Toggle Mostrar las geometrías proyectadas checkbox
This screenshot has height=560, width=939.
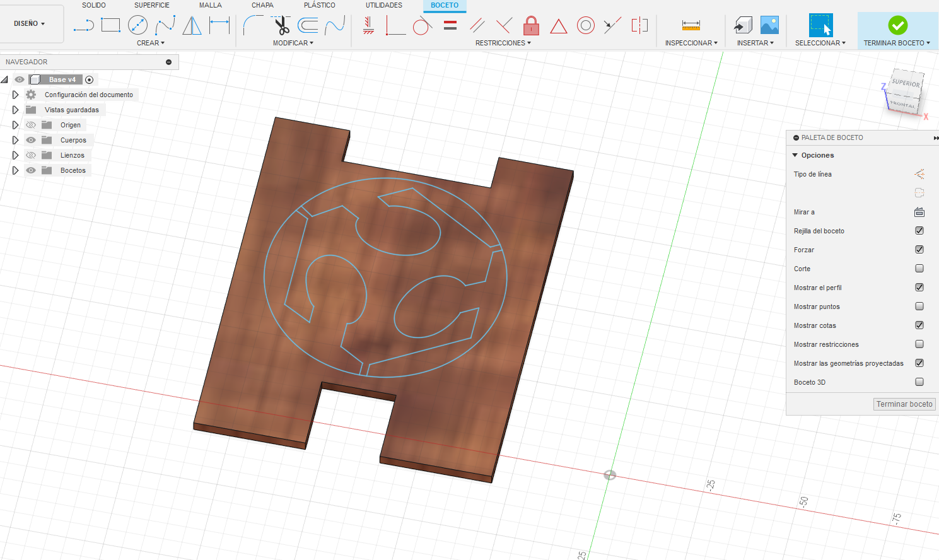click(x=919, y=363)
